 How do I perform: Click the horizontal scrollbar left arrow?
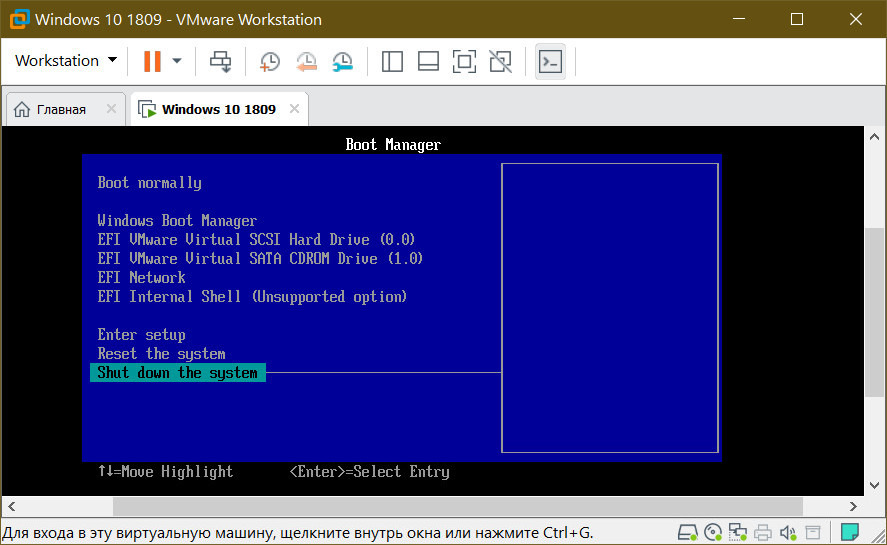pyautogui.click(x=11, y=507)
